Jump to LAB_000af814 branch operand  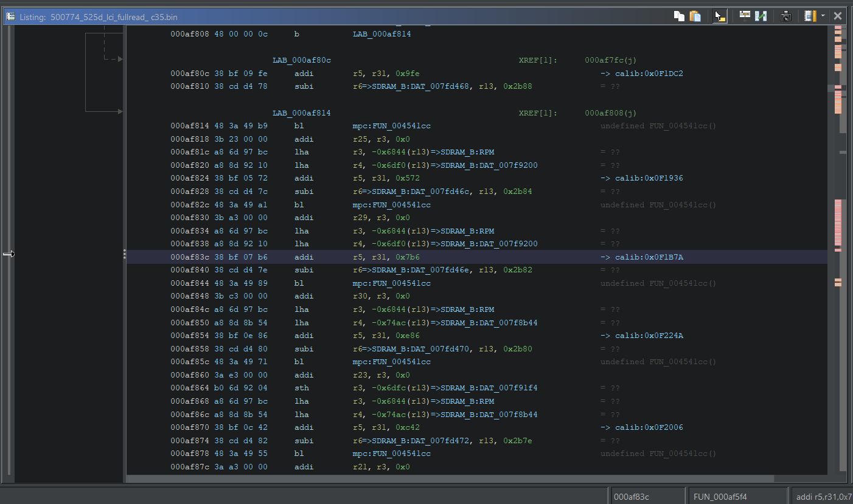pyautogui.click(x=381, y=34)
